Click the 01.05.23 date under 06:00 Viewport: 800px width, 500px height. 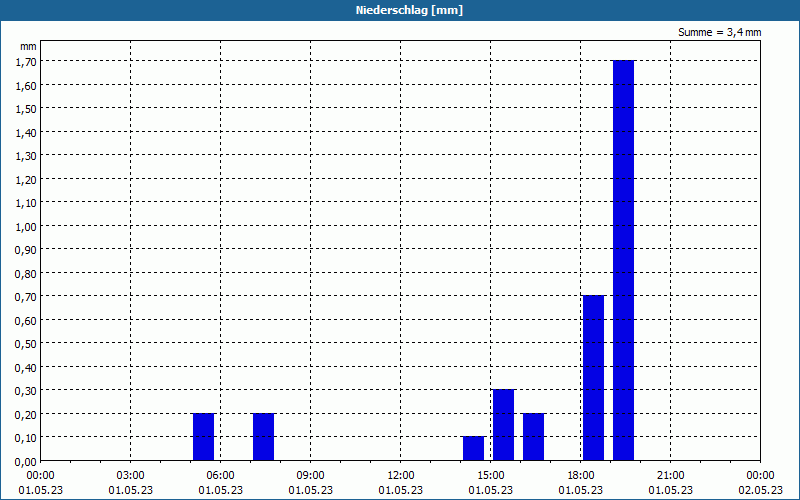pyautogui.click(x=220, y=490)
